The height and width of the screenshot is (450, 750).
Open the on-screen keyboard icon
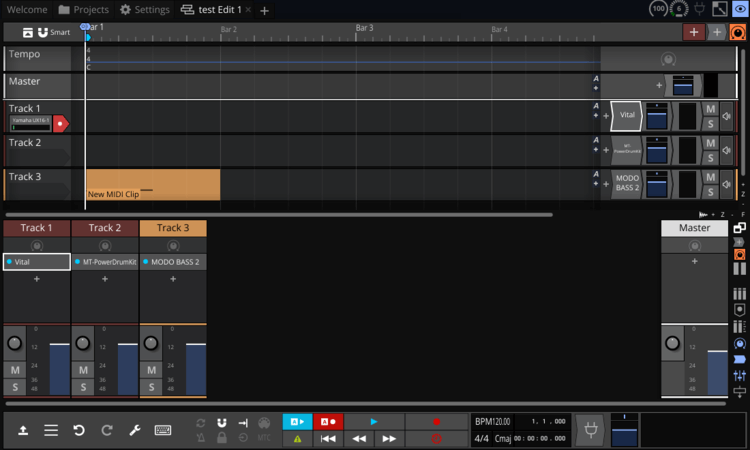[x=163, y=430]
